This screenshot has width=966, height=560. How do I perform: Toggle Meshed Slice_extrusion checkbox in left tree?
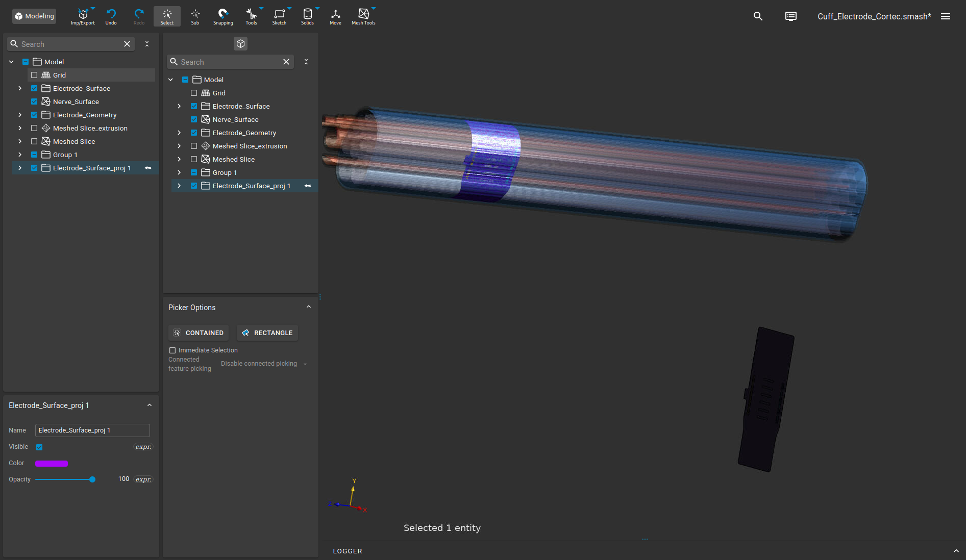click(34, 128)
